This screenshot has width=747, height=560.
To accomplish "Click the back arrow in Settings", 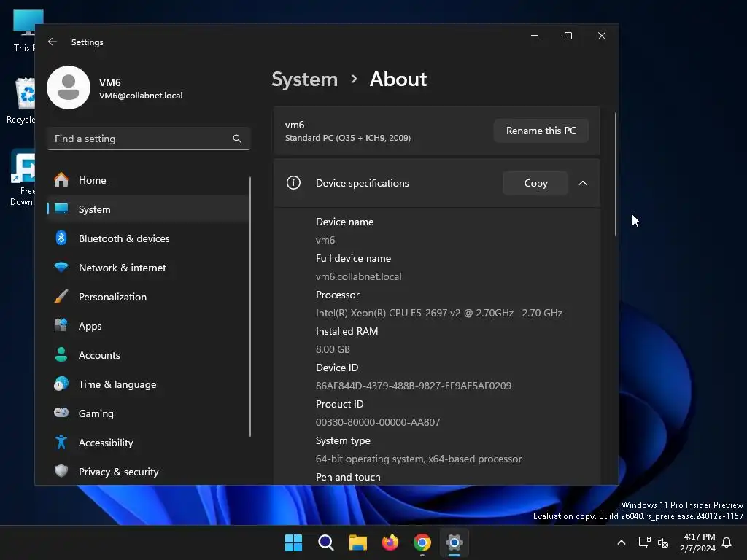I will click(x=53, y=42).
